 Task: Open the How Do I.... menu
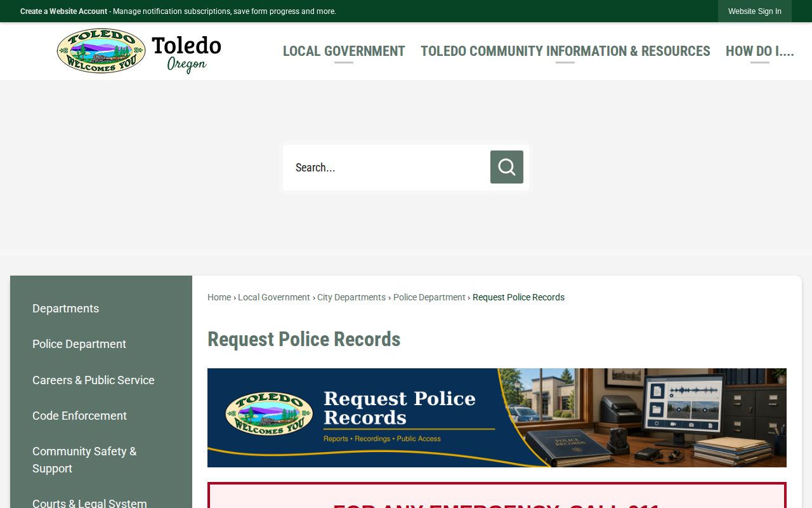pyautogui.click(x=759, y=51)
